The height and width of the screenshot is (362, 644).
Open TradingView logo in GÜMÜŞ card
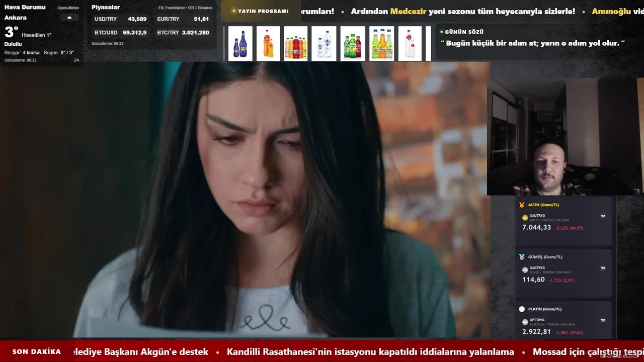point(603,268)
